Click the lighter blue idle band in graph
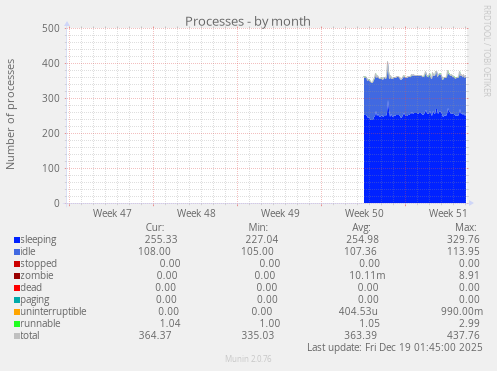The height and width of the screenshot is (371, 497). point(415,96)
